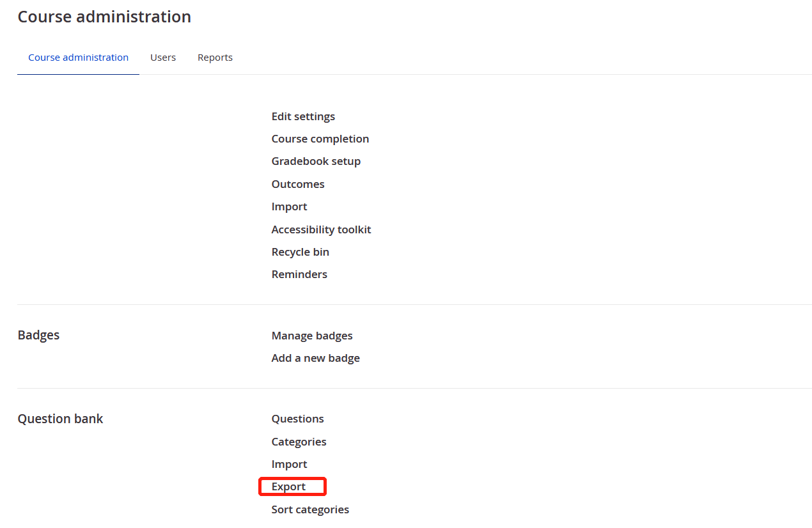
Task: Click the Question bank section heading
Action: (61, 419)
